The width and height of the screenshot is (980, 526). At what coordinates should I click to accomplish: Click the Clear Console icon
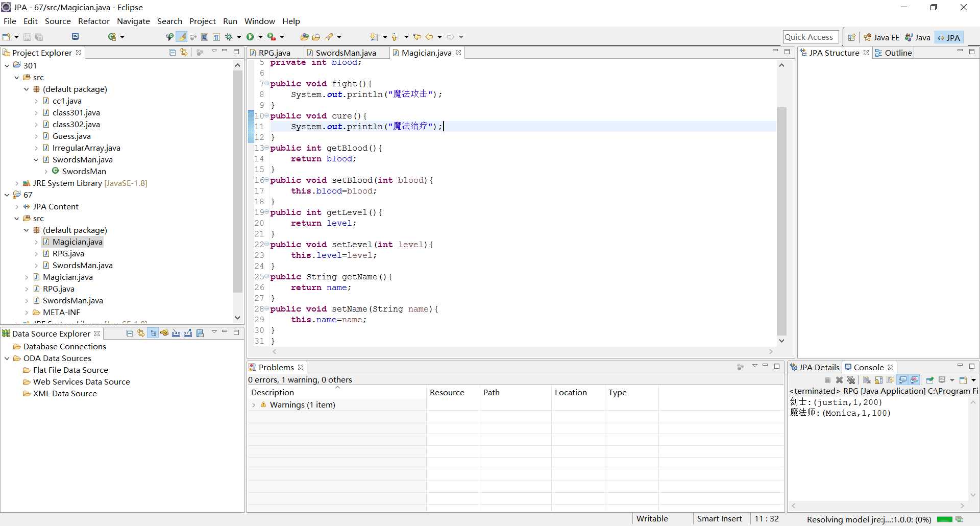(867, 380)
